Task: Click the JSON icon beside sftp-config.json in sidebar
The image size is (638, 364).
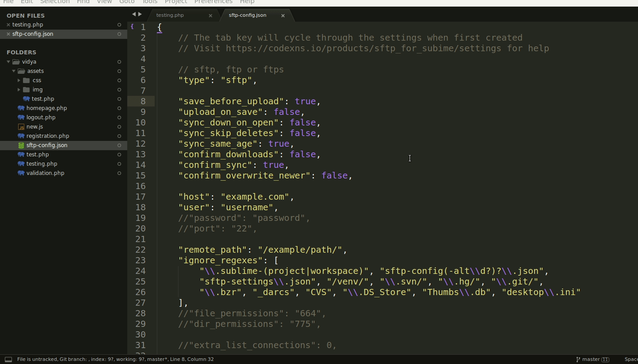Action: point(21,145)
